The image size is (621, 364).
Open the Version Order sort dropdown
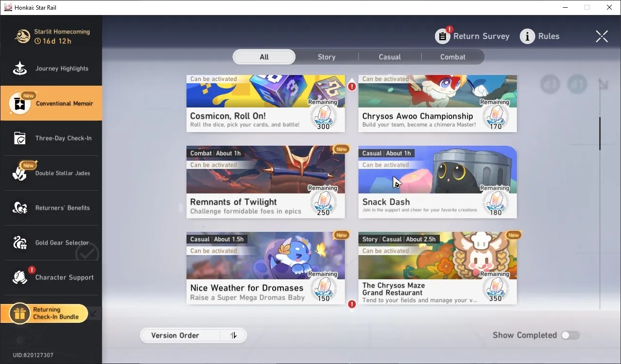[193, 335]
